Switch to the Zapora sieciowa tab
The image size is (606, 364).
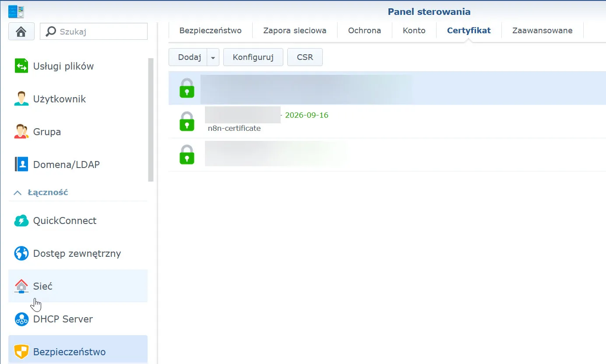(294, 31)
